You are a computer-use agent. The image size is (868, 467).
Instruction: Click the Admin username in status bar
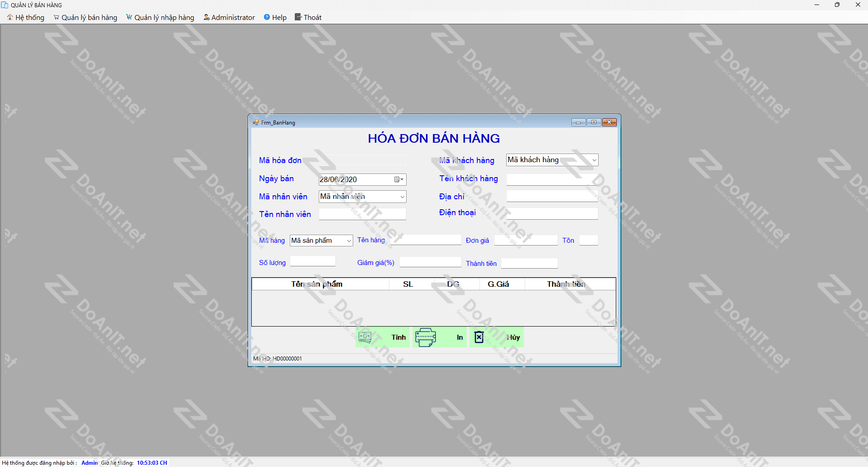(90, 462)
